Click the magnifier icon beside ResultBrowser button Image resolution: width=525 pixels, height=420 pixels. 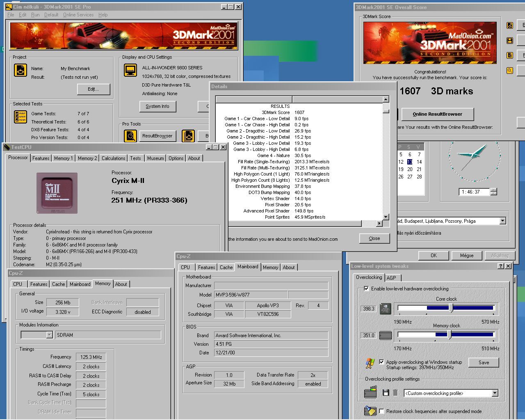[130, 136]
